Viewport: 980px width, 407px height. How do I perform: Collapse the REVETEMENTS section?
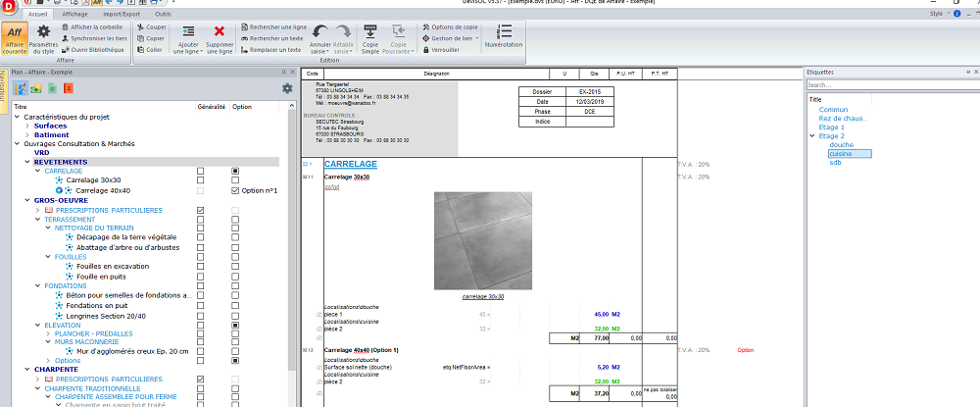click(26, 162)
